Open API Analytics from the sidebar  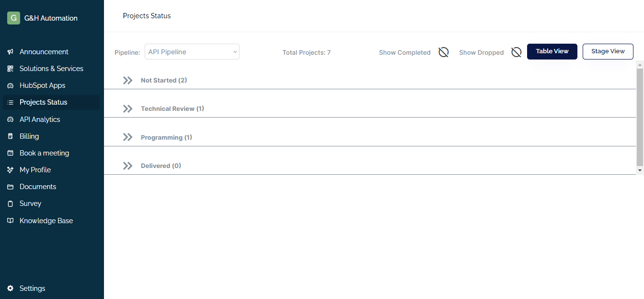point(40,120)
